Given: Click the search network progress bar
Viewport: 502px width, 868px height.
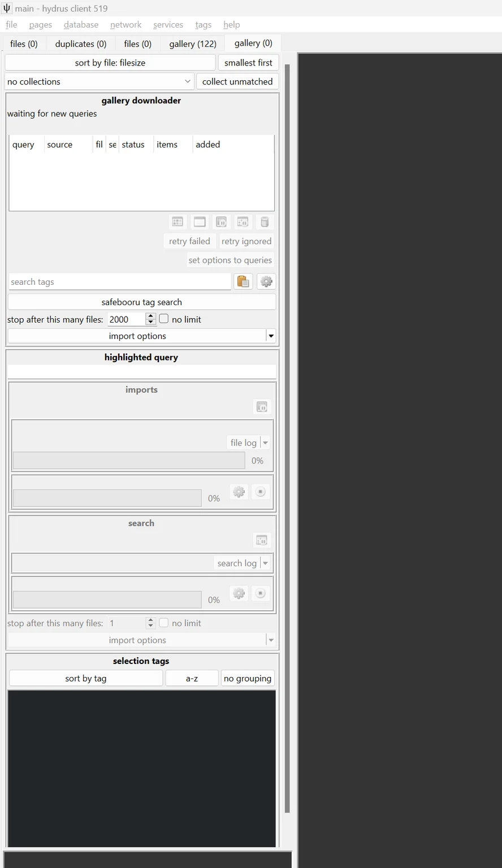Looking at the screenshot, I should coord(107,600).
